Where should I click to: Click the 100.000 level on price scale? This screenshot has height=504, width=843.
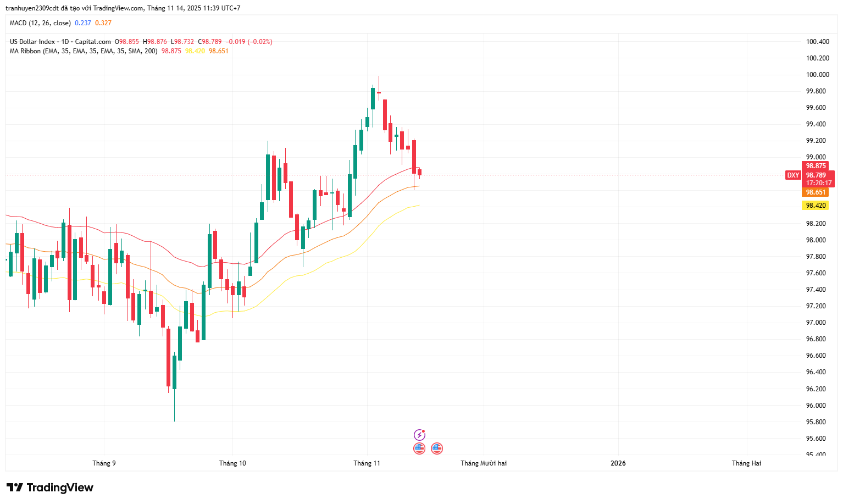817,75
